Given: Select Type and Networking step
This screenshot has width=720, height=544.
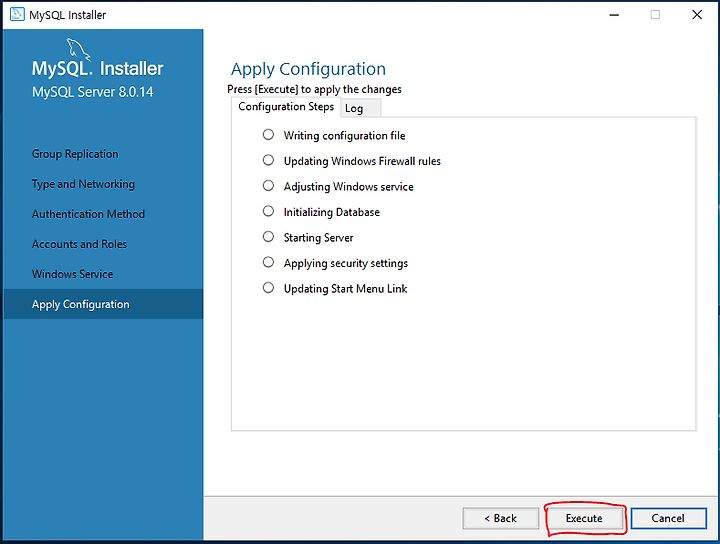Looking at the screenshot, I should tap(83, 184).
